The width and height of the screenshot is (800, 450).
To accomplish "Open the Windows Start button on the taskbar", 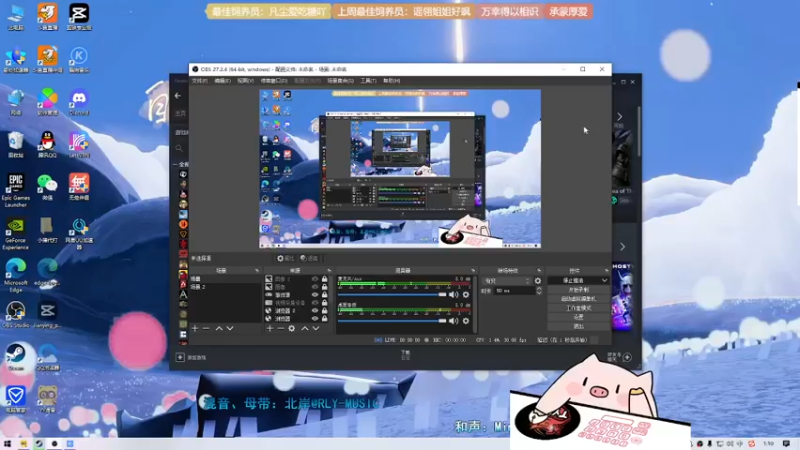I will click(x=7, y=444).
